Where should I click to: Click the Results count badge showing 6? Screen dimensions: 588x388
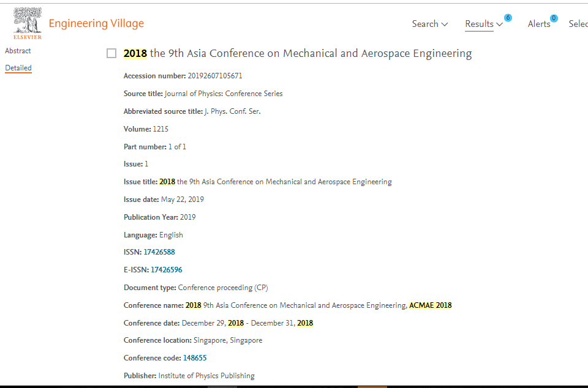pyautogui.click(x=508, y=18)
